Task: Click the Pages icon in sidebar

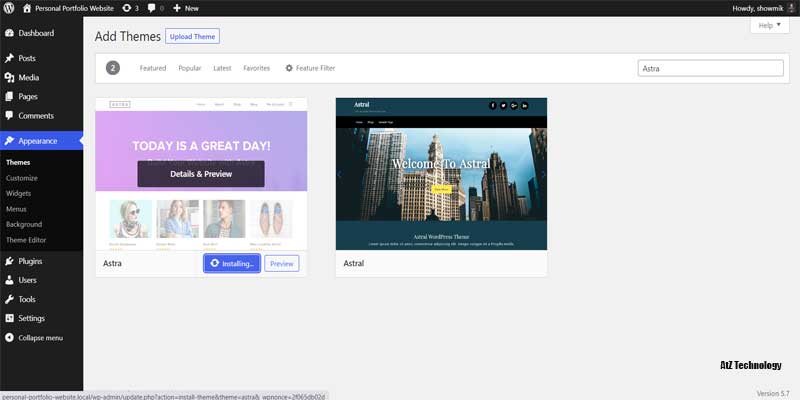Action: click(9, 96)
